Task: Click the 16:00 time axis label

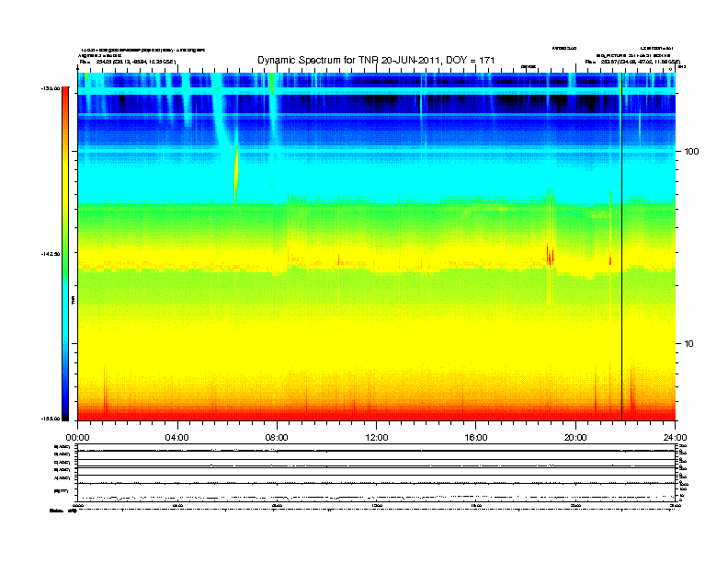Action: pyautogui.click(x=476, y=438)
